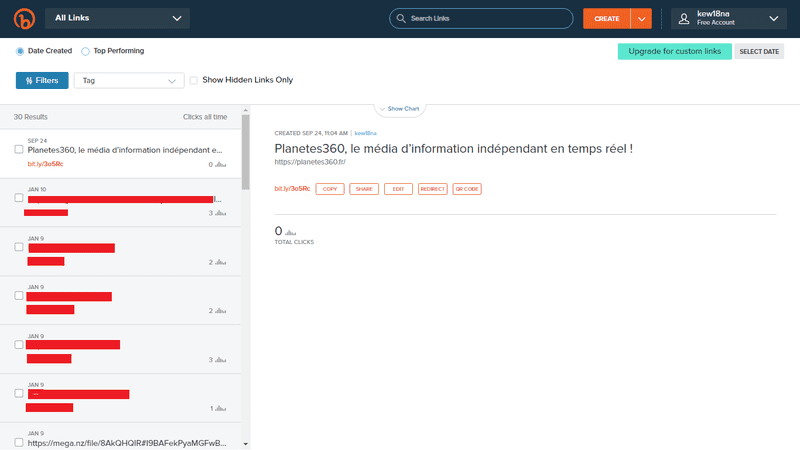The height and width of the screenshot is (450, 800).
Task: Click the Edit button
Action: click(398, 189)
